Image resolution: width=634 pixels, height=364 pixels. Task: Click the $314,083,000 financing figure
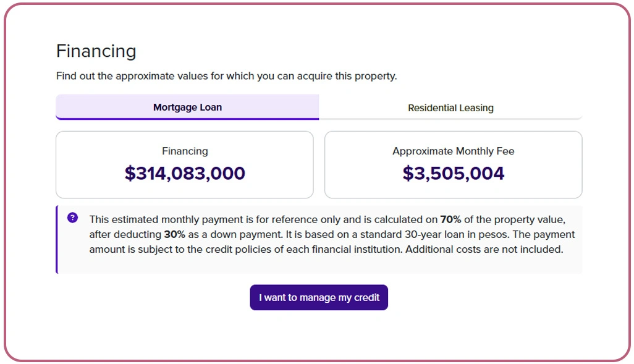(x=185, y=173)
